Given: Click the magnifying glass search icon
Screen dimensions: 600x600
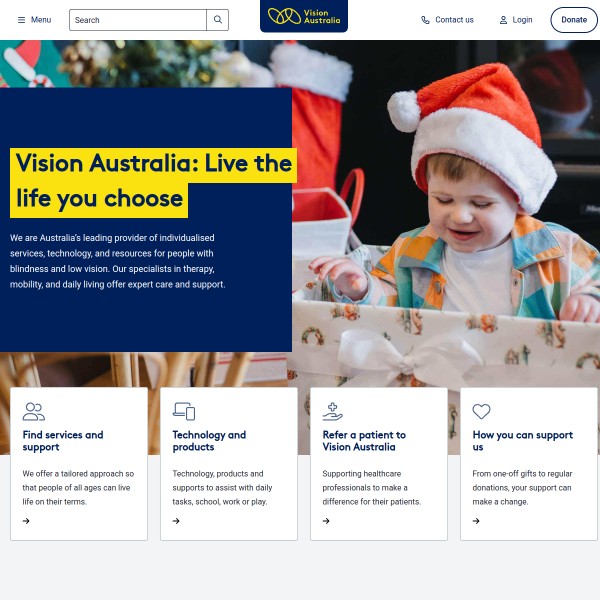Looking at the screenshot, I should coord(218,20).
